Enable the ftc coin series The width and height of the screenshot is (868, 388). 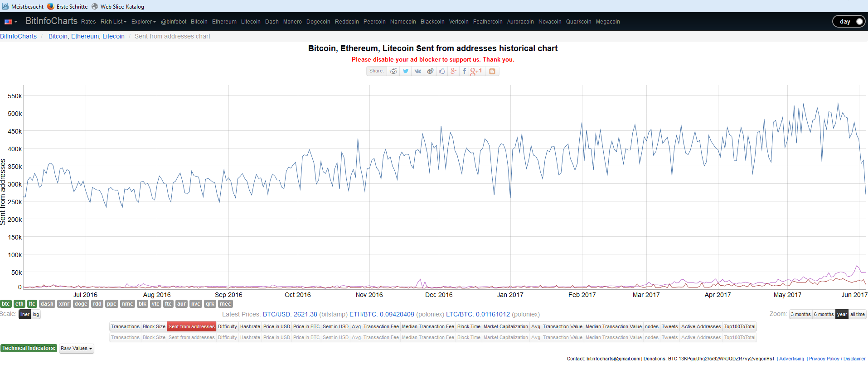(x=168, y=304)
